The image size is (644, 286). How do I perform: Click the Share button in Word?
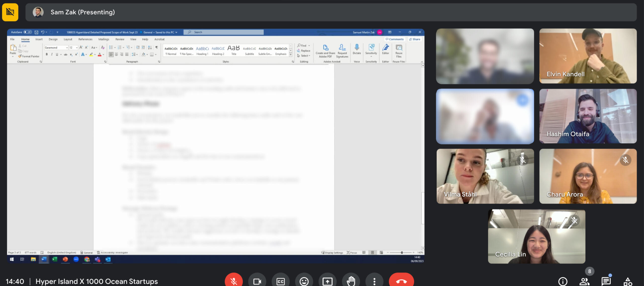point(415,39)
